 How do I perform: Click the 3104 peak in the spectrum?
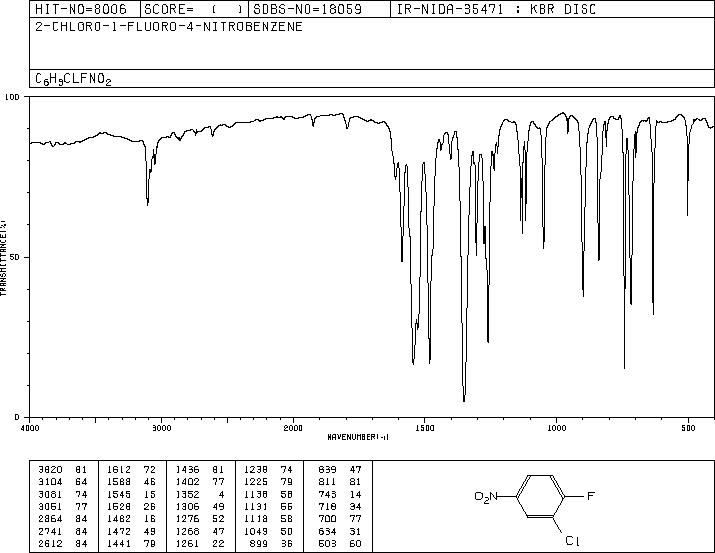click(147, 203)
